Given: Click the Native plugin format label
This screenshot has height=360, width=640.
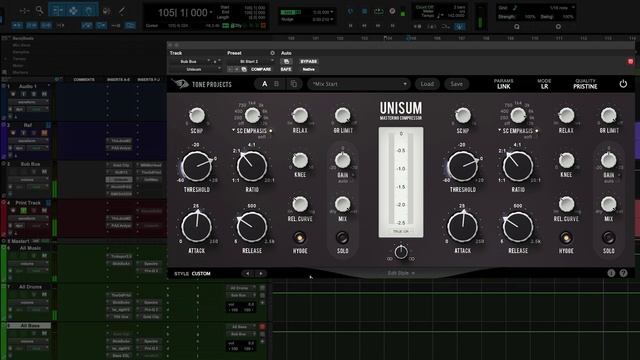Looking at the screenshot, I should point(308,69).
